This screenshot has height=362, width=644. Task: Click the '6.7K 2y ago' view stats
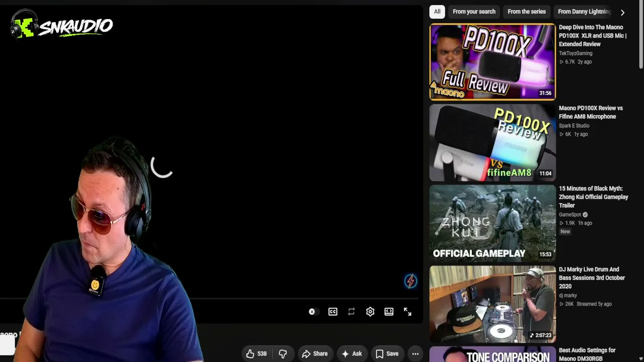click(576, 62)
